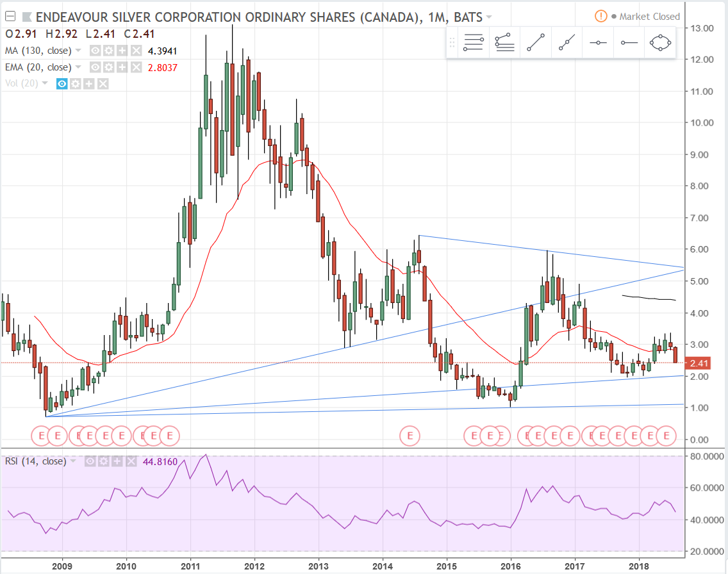Click the red 2.41 current price label
Image resolution: width=728 pixels, height=574 pixels.
699,363
